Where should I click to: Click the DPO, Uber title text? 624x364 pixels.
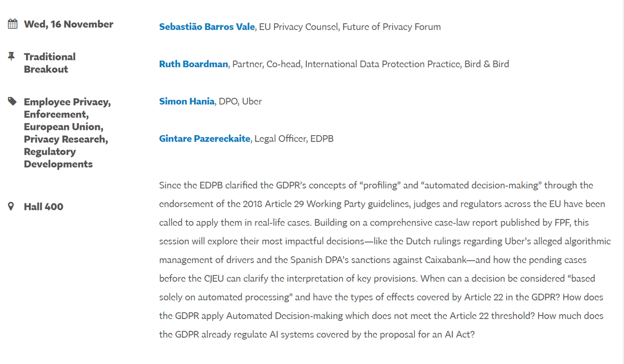240,101
